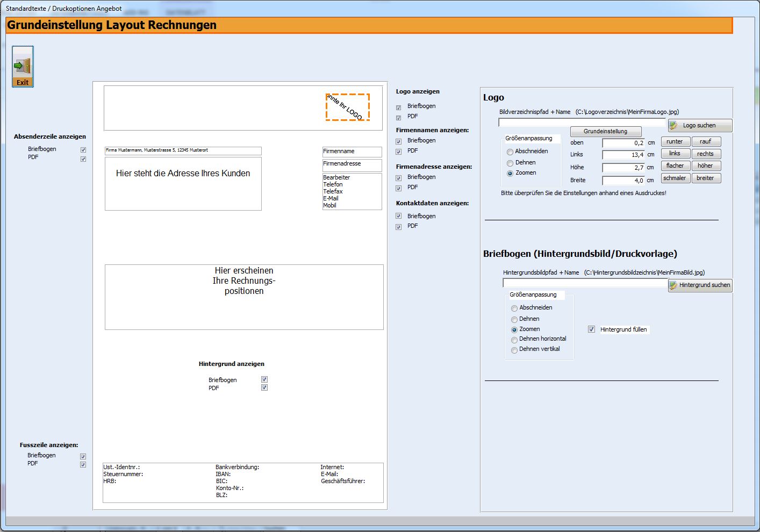760x532 pixels.
Task: Toggle Fusszeile PDF checkbox
Action: point(83,464)
